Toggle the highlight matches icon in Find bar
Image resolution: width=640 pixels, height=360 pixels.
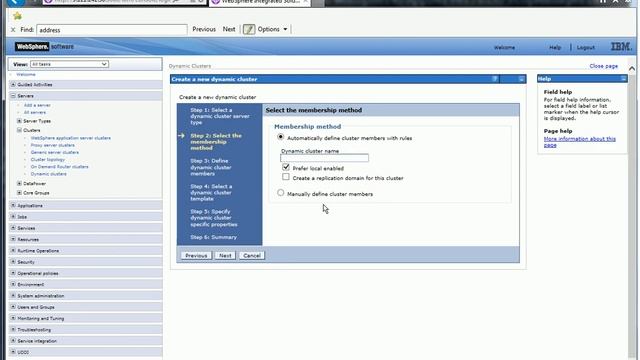point(249,29)
